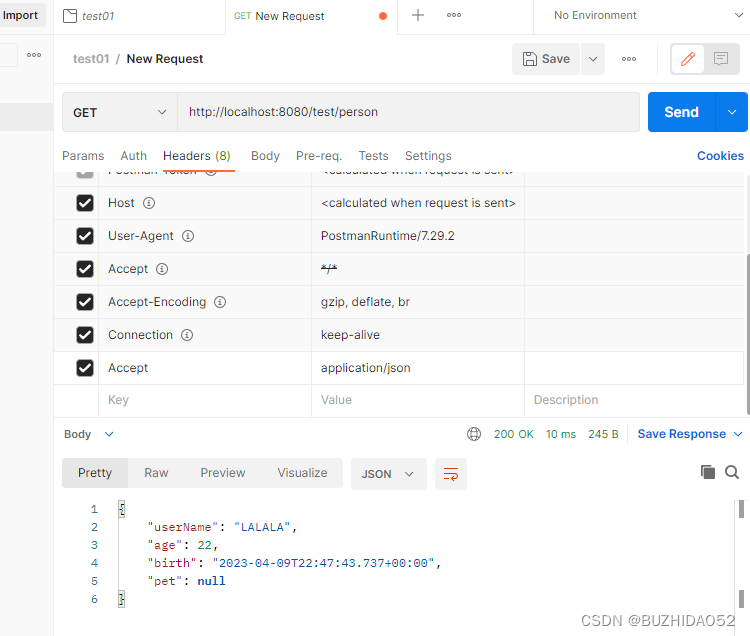Image resolution: width=750 pixels, height=636 pixels.
Task: Open the Settings tab
Action: pyautogui.click(x=428, y=156)
